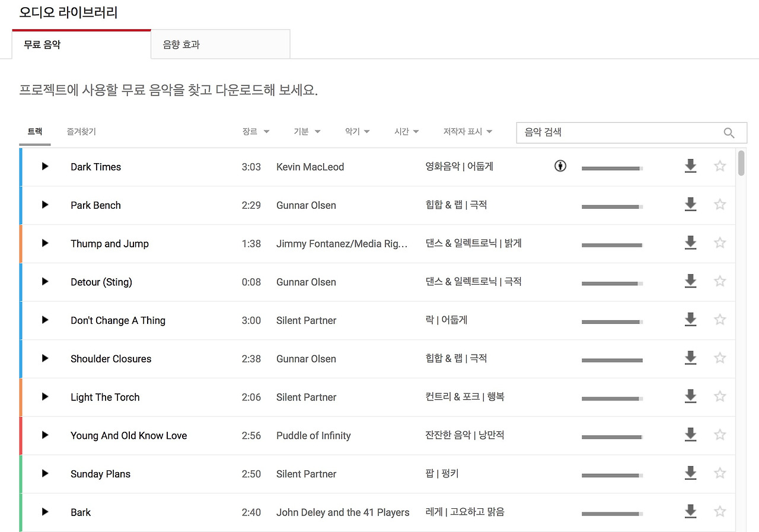Click the 락 | 어둡게 genre label
This screenshot has width=759, height=532.
pyautogui.click(x=447, y=320)
